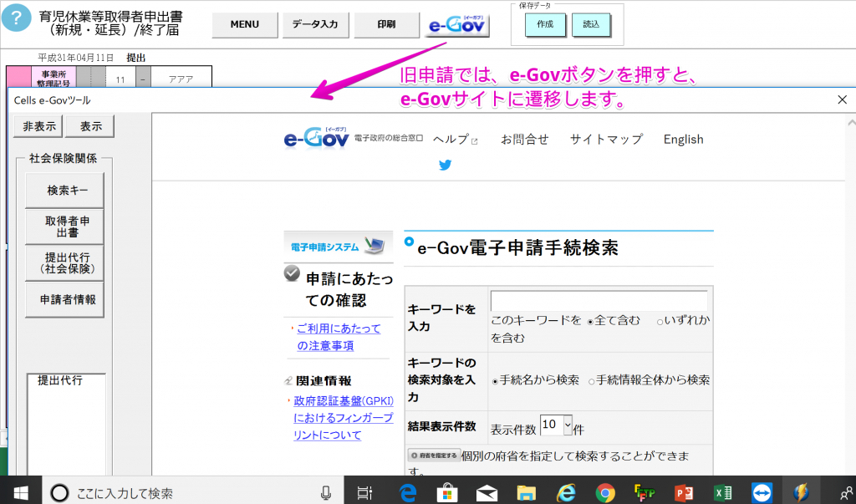Click the 非表示 button
The image size is (856, 504).
pos(38,126)
